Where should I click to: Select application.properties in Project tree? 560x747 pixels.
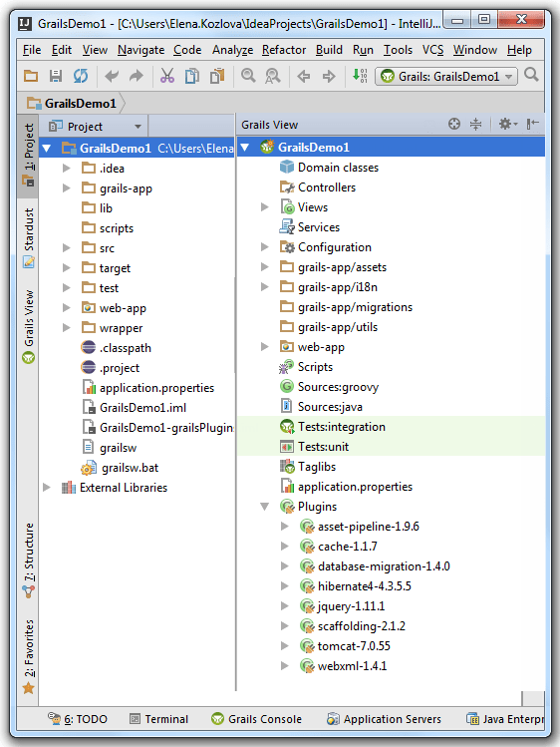tap(147, 388)
